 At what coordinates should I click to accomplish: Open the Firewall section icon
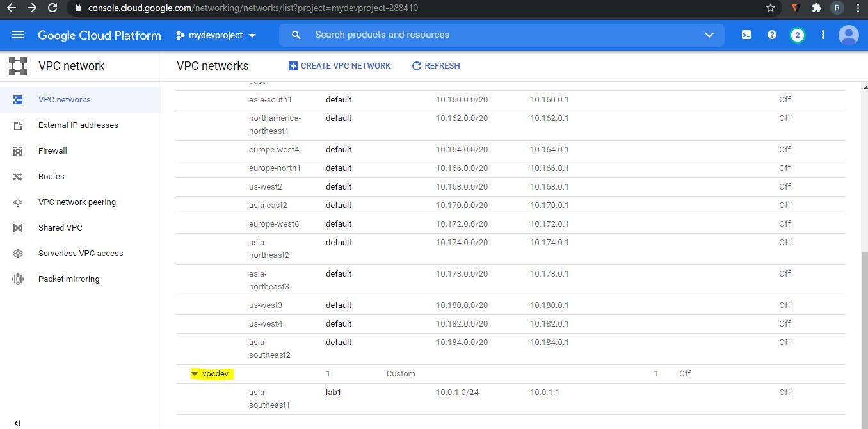[18, 150]
